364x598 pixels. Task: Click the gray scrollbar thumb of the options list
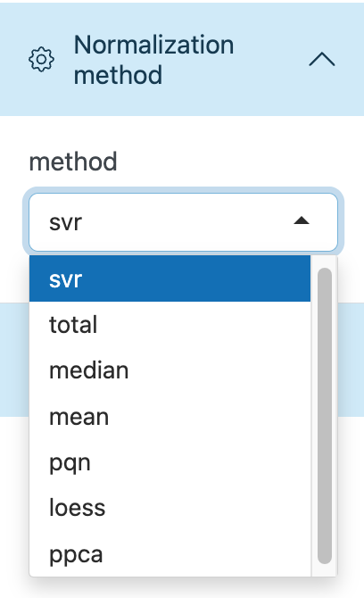tap(325, 416)
